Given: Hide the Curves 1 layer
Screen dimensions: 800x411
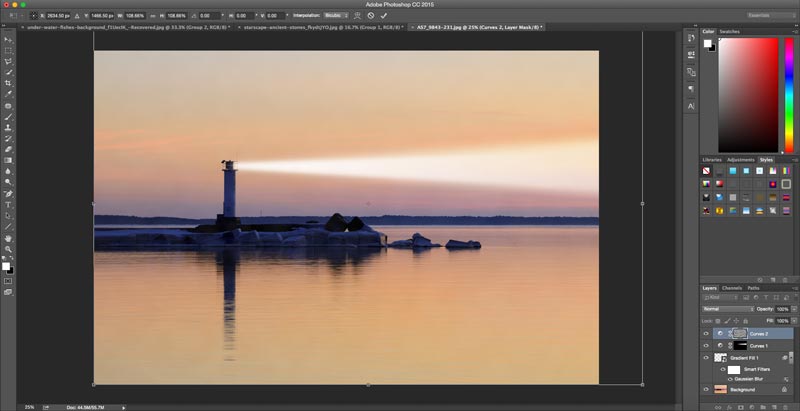Looking at the screenshot, I should [706, 346].
